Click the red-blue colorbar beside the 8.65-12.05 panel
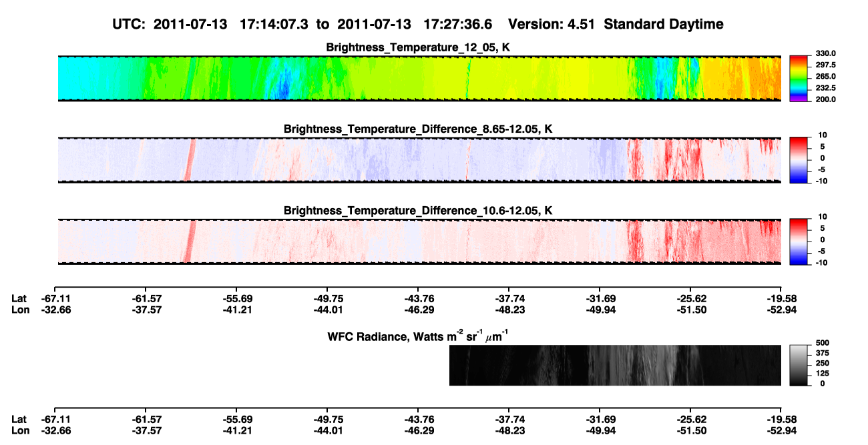The image size is (868, 445). pyautogui.click(x=799, y=160)
